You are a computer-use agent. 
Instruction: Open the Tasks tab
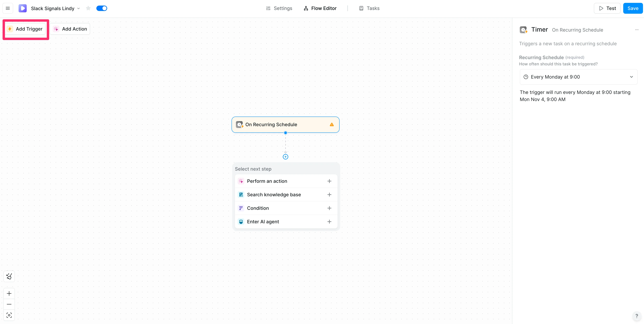[369, 8]
